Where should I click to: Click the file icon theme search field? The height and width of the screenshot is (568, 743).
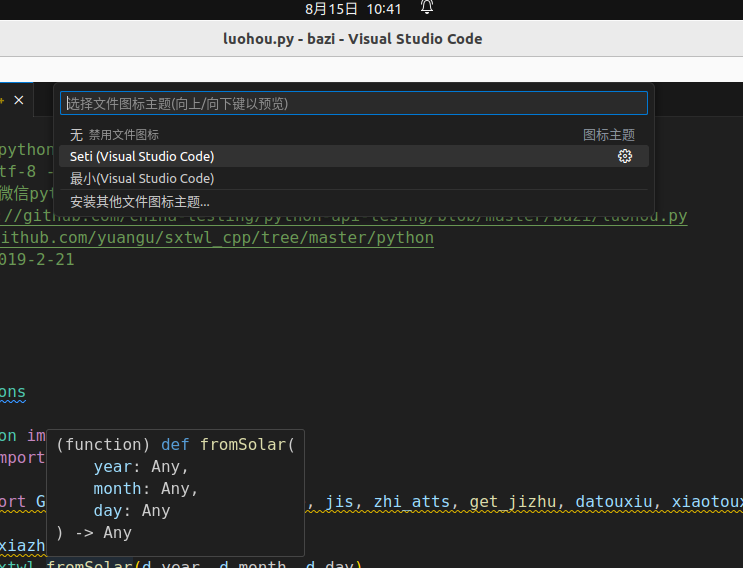pyautogui.click(x=353, y=103)
